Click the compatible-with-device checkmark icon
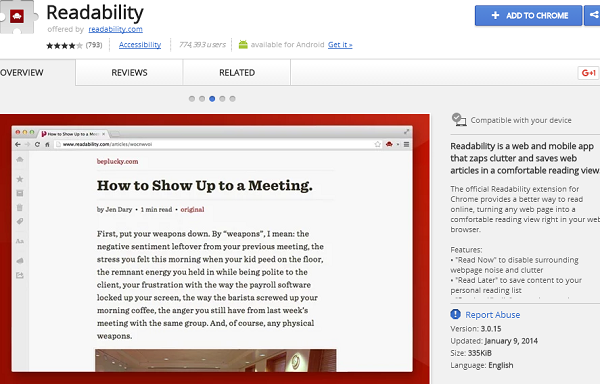Viewport: 600px width, 384px height. [x=459, y=120]
